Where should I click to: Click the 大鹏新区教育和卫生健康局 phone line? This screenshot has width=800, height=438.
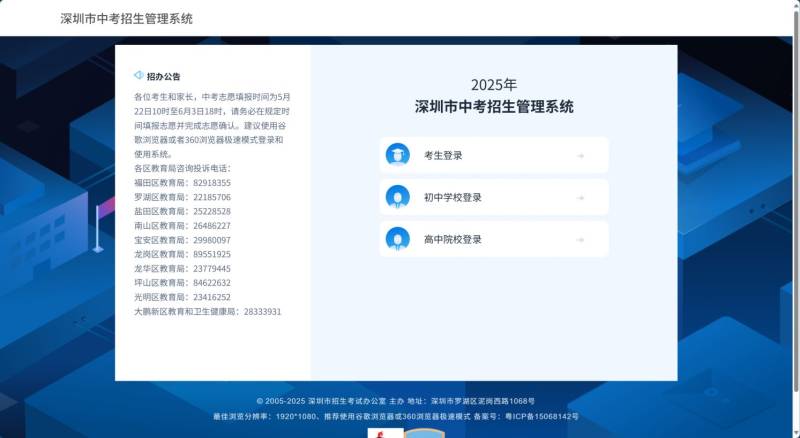(207, 312)
